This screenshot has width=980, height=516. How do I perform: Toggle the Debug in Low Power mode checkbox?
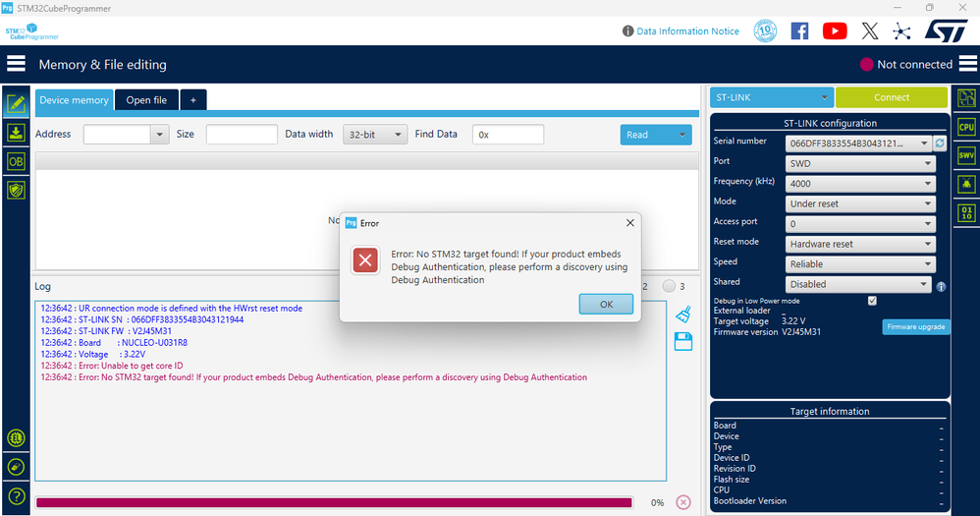(872, 301)
